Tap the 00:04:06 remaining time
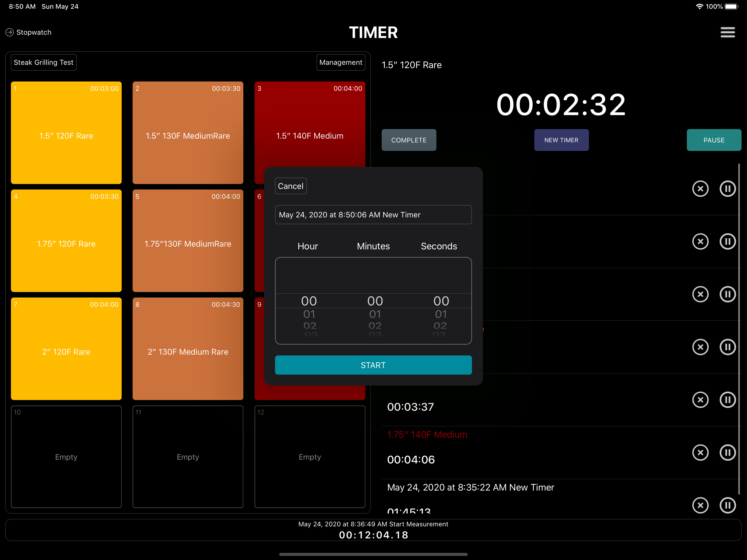Viewport: 747px width, 560px height. 411,459
